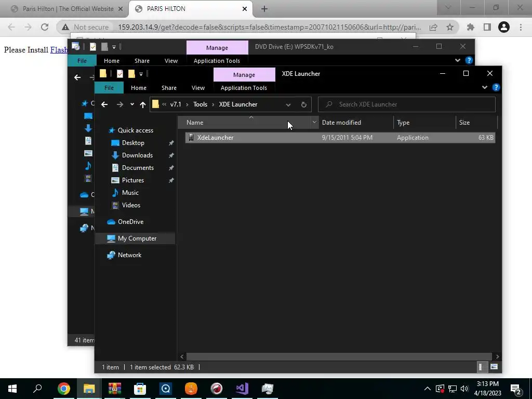Open volume control in system tray
This screenshot has height=399, width=532.
coord(464,389)
